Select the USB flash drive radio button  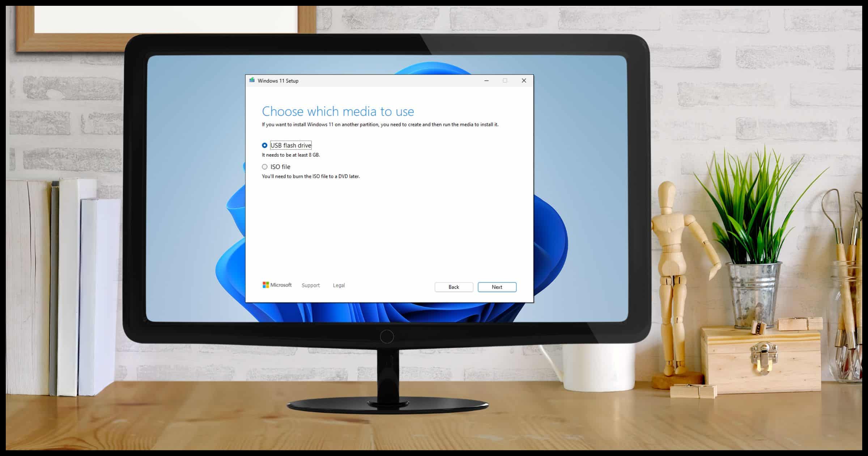tap(264, 145)
